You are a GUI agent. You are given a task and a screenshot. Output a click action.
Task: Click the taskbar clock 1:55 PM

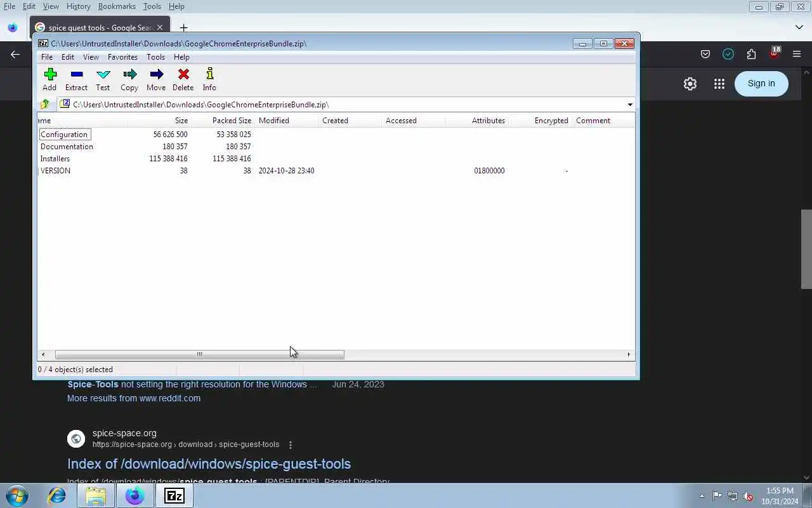coord(780,491)
